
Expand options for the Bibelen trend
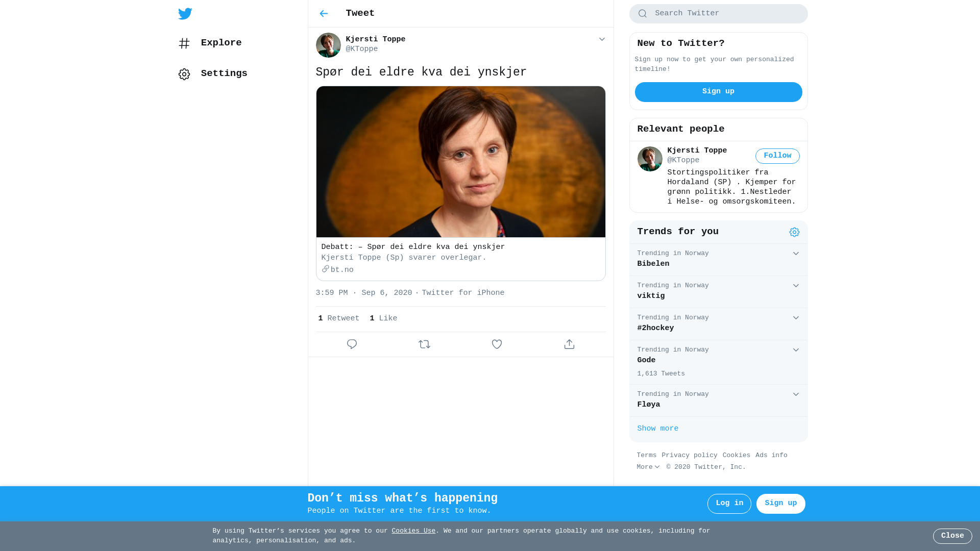(x=796, y=254)
